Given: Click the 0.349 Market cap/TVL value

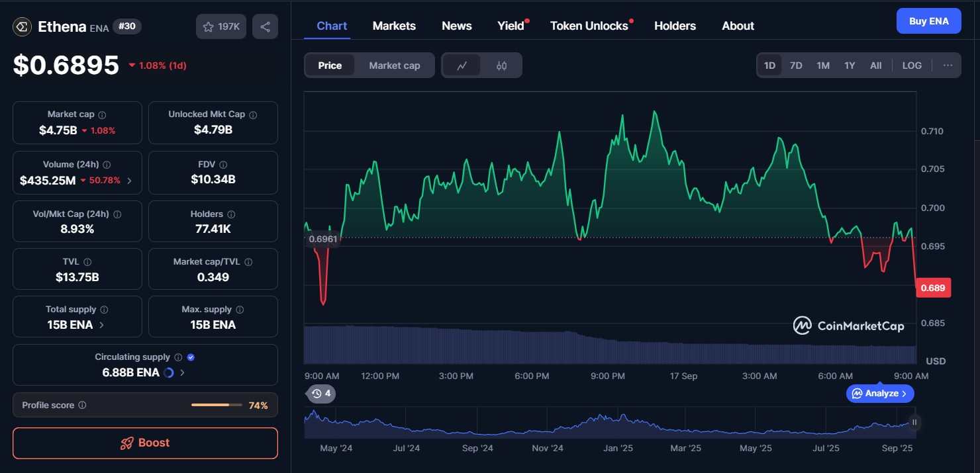Looking at the screenshot, I should [213, 277].
